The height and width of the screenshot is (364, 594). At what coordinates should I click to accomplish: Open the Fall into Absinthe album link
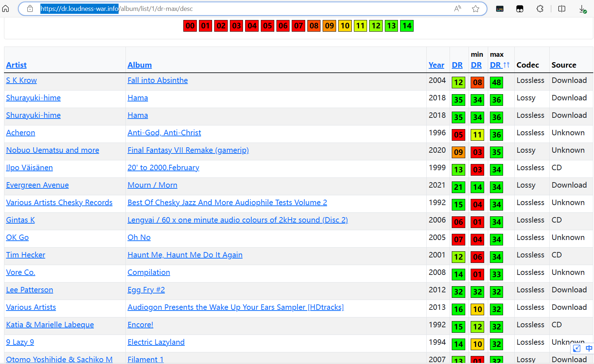pyautogui.click(x=158, y=80)
